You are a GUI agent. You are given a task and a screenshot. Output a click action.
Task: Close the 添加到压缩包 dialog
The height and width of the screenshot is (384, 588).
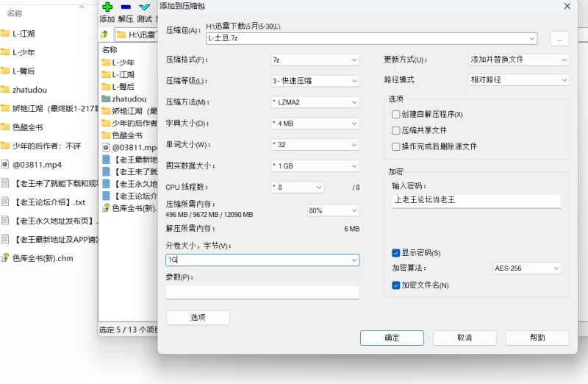(x=567, y=6)
